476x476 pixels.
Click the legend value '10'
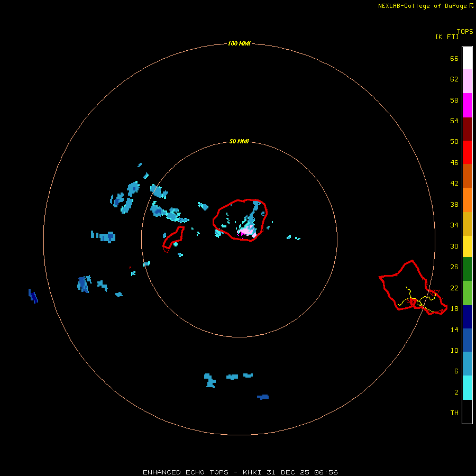[x=454, y=350]
